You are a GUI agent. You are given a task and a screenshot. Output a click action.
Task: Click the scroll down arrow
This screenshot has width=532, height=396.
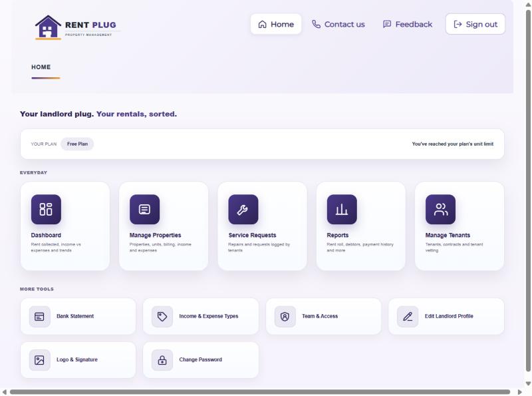pyautogui.click(x=528, y=384)
